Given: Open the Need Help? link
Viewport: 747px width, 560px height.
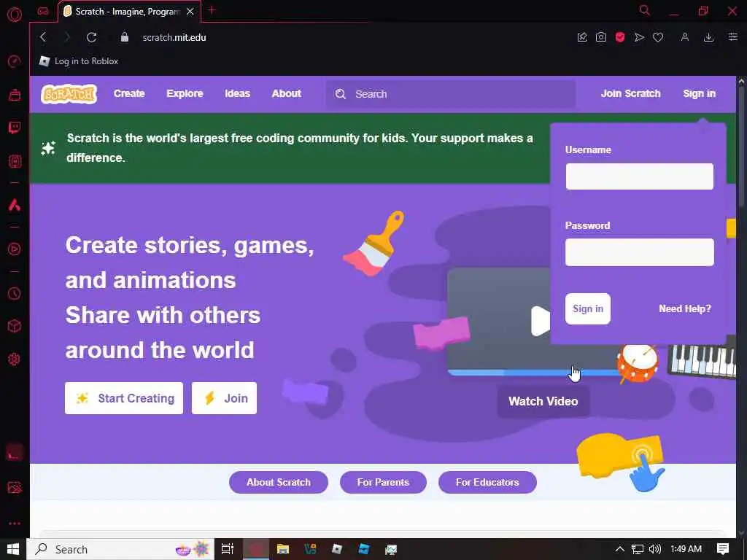Looking at the screenshot, I should pyautogui.click(x=684, y=309).
